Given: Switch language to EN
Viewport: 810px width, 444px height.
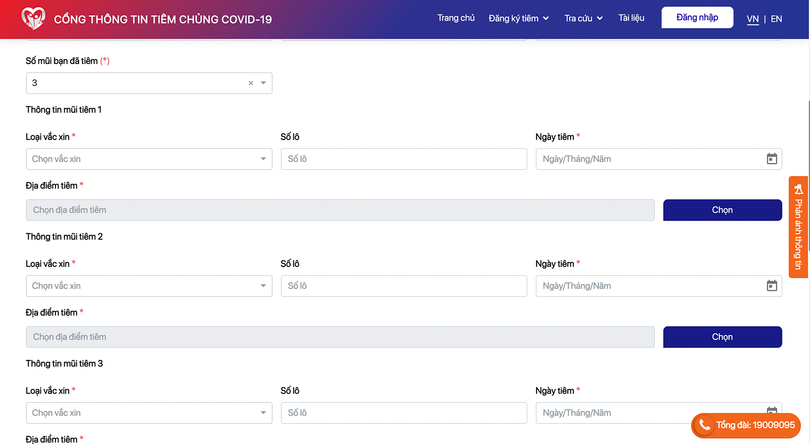Looking at the screenshot, I should pyautogui.click(x=776, y=19).
